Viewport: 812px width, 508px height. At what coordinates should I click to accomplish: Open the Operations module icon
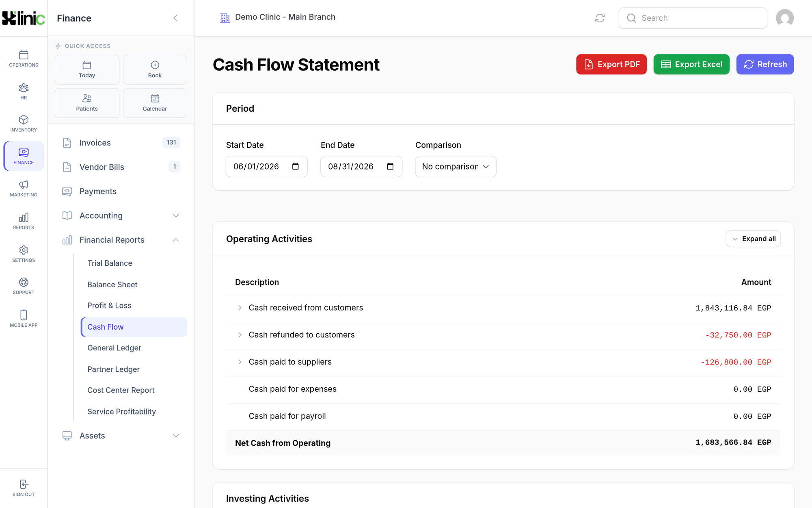pos(24,55)
